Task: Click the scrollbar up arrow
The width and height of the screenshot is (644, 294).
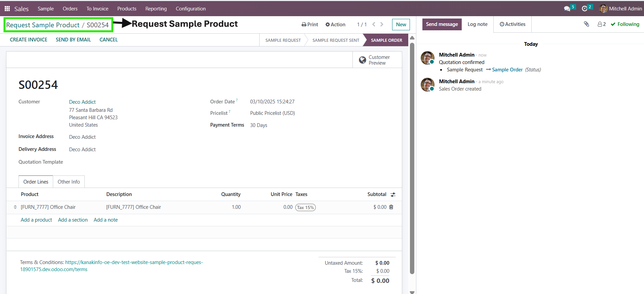Action: 412,38
